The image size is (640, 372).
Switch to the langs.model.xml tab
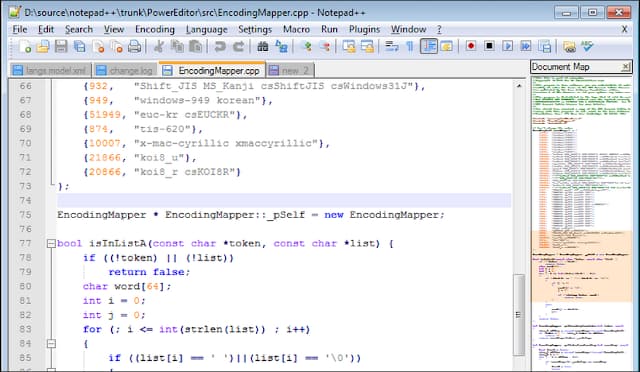tap(50, 70)
